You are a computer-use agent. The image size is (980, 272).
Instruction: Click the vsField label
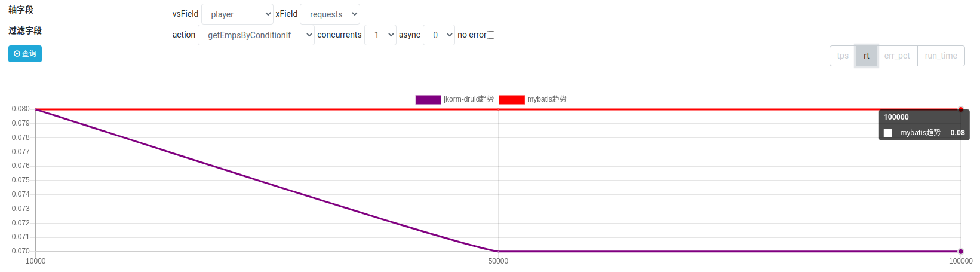click(x=186, y=14)
